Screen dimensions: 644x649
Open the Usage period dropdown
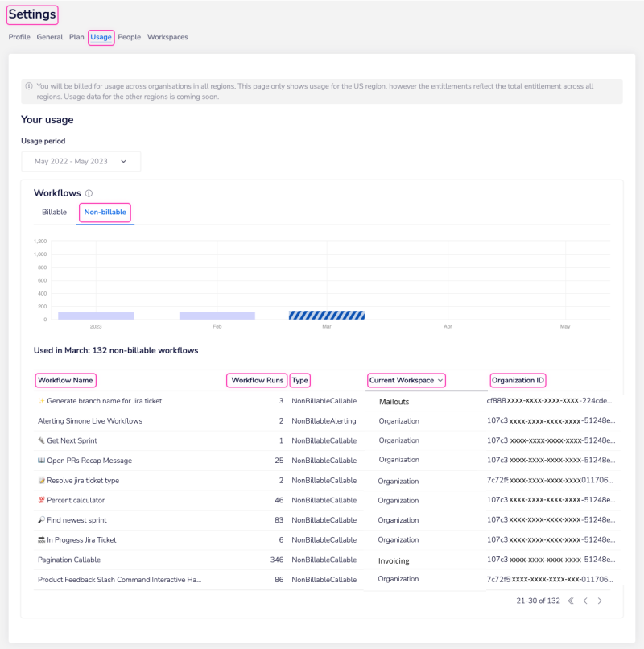80,161
